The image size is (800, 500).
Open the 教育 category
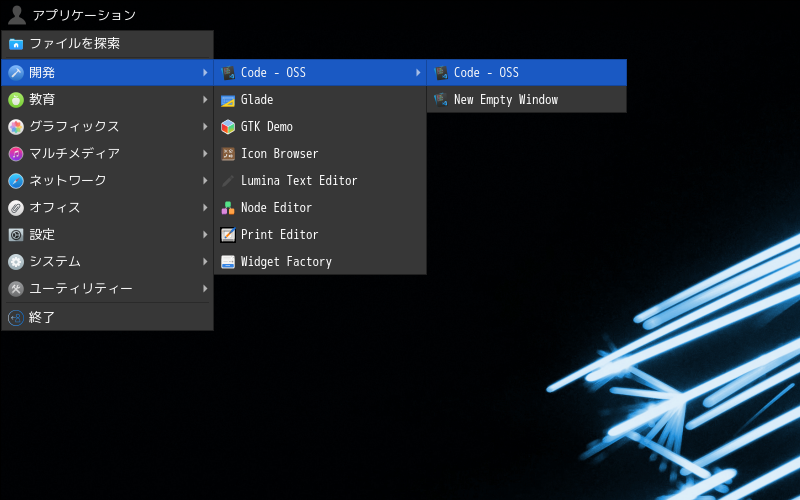point(107,99)
